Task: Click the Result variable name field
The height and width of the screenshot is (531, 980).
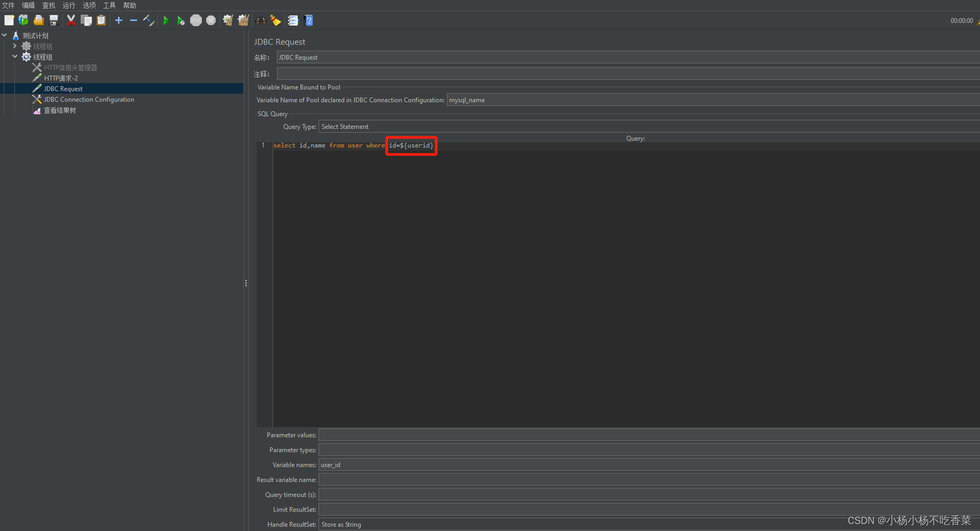Action: pos(649,479)
